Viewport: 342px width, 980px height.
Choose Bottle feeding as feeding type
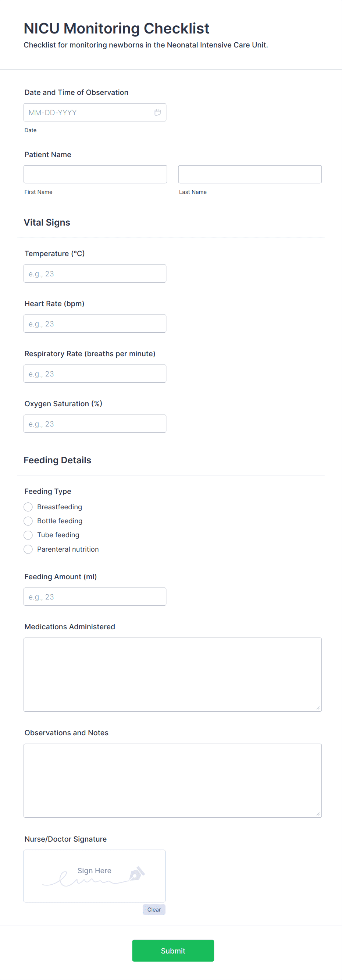click(x=28, y=521)
